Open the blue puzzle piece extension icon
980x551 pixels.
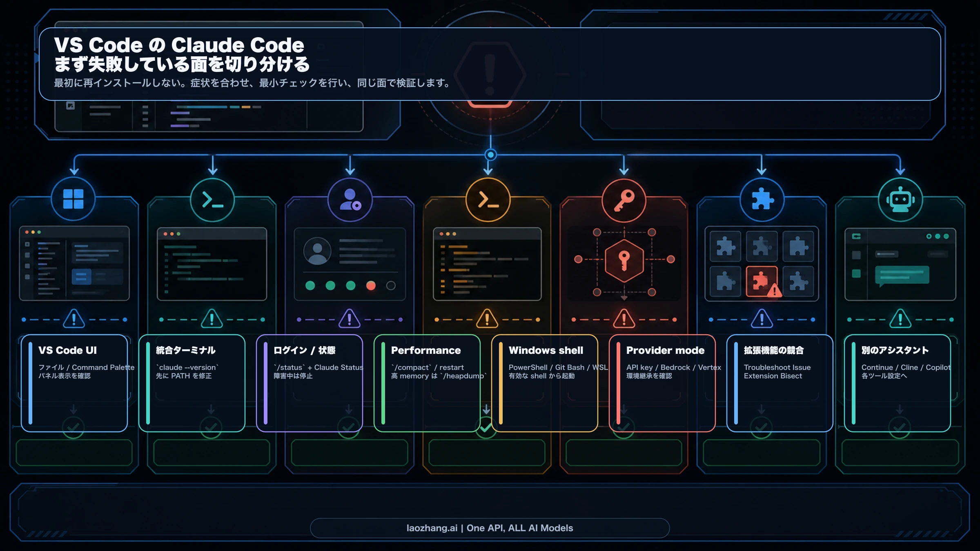(762, 200)
